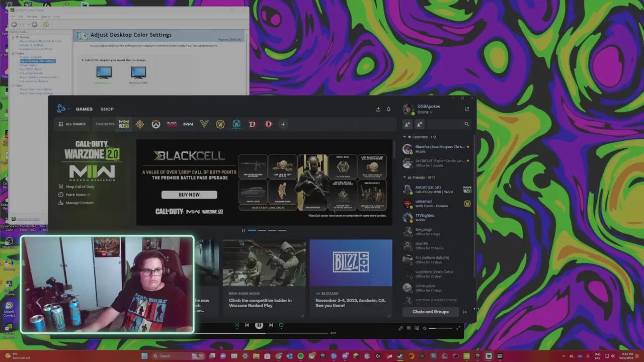Screen dimensions: 644x362
Task: Open the Battle.net downloads icon
Action: (378, 109)
